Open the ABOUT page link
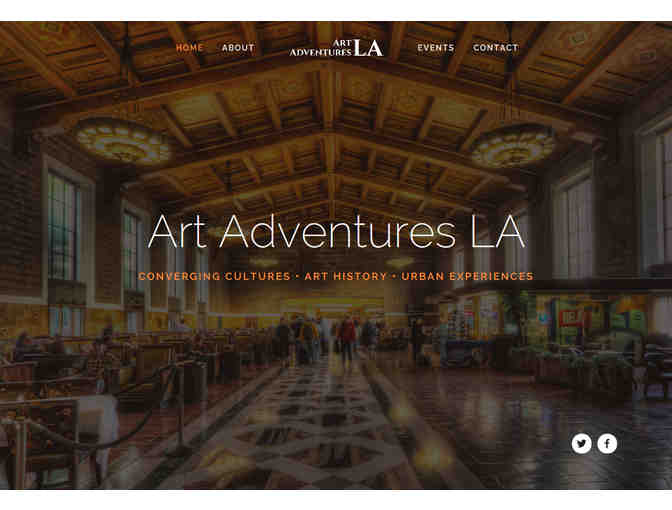Image resolution: width=672 pixels, height=510 pixels. point(238,48)
